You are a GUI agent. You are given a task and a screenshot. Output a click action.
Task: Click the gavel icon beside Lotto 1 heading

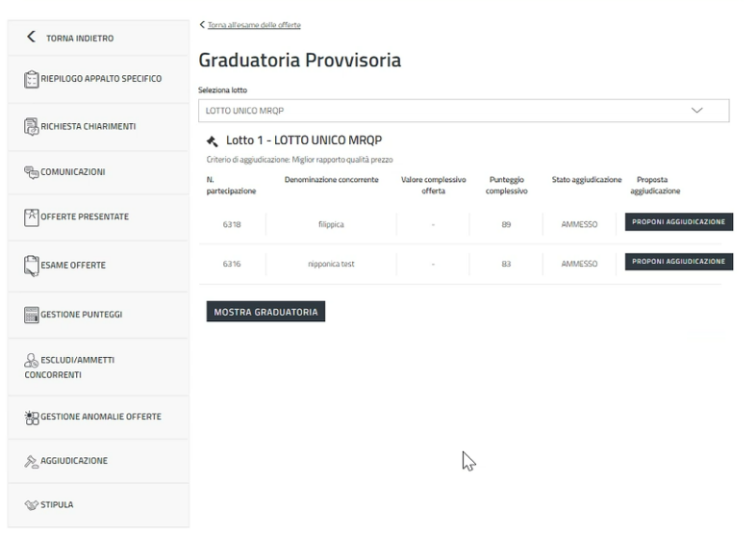point(213,141)
